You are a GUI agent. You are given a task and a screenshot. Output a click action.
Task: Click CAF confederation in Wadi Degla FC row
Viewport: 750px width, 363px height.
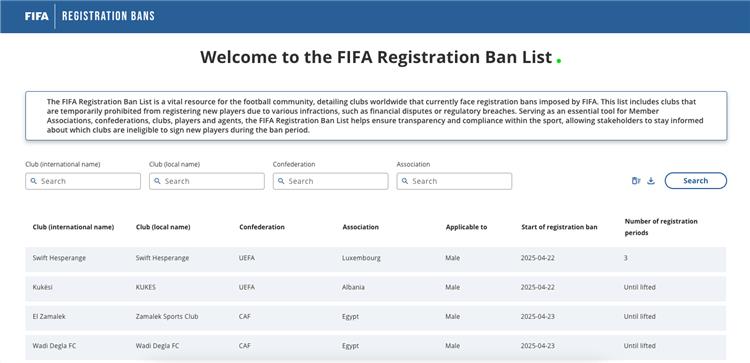245,346
